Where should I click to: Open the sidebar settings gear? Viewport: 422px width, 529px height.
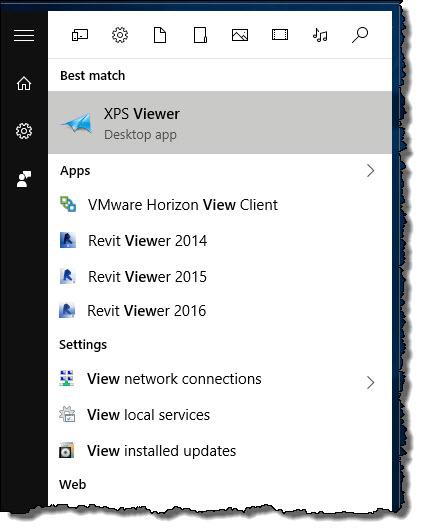(x=24, y=131)
